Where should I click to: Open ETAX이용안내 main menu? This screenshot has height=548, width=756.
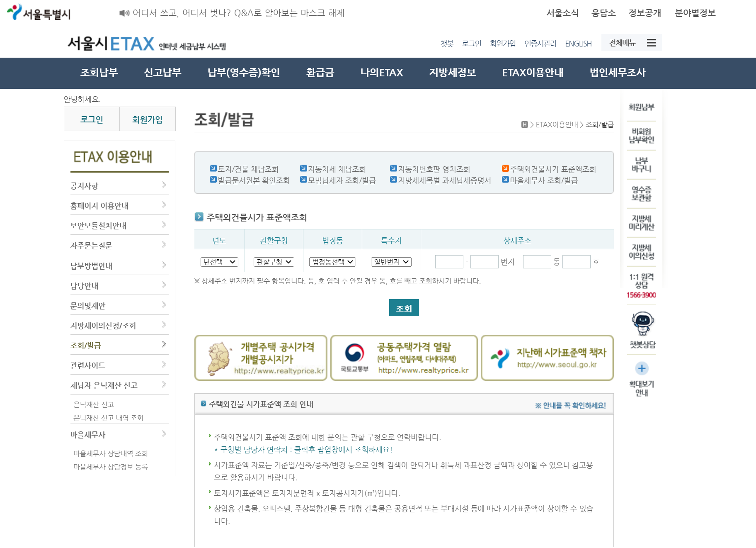[533, 73]
